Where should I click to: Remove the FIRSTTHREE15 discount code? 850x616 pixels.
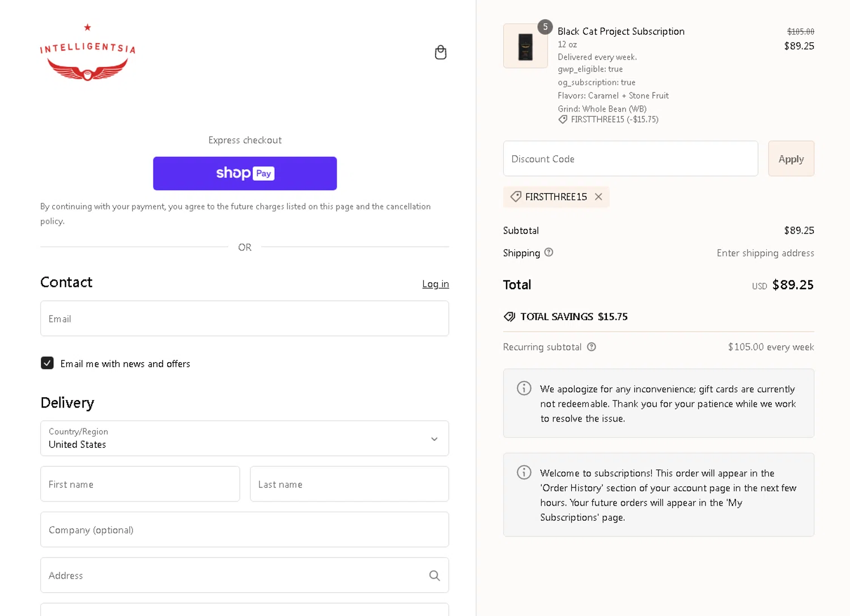598,197
